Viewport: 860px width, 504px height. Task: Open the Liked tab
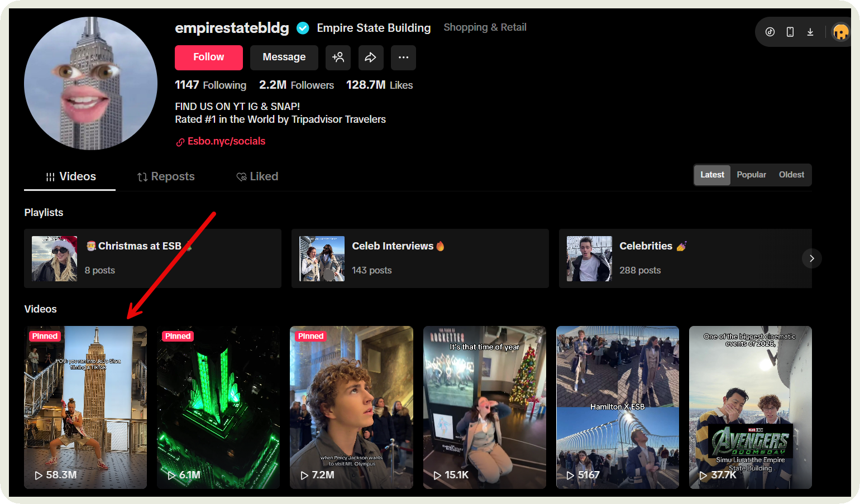[x=257, y=176]
